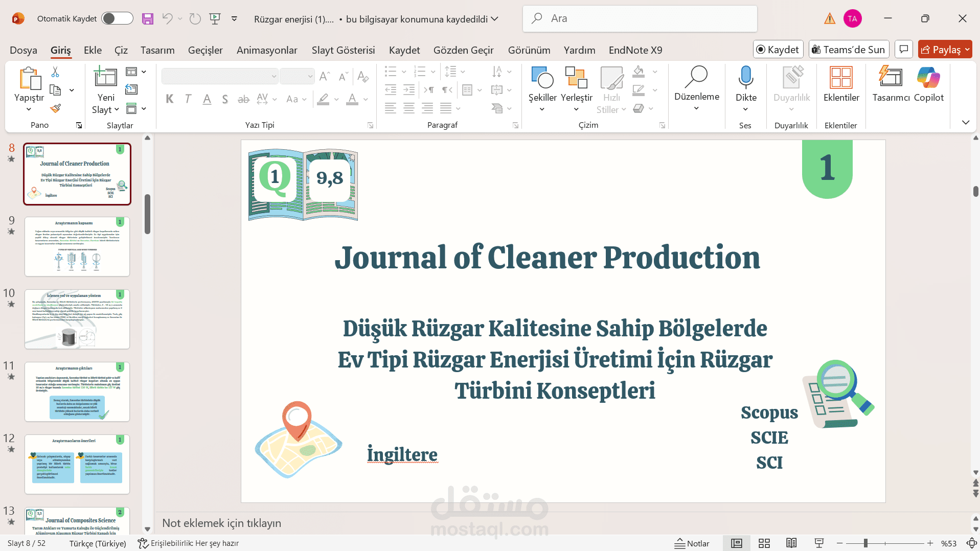The image size is (980, 551).
Task: Click the text highlight color swatch
Action: 323,99
